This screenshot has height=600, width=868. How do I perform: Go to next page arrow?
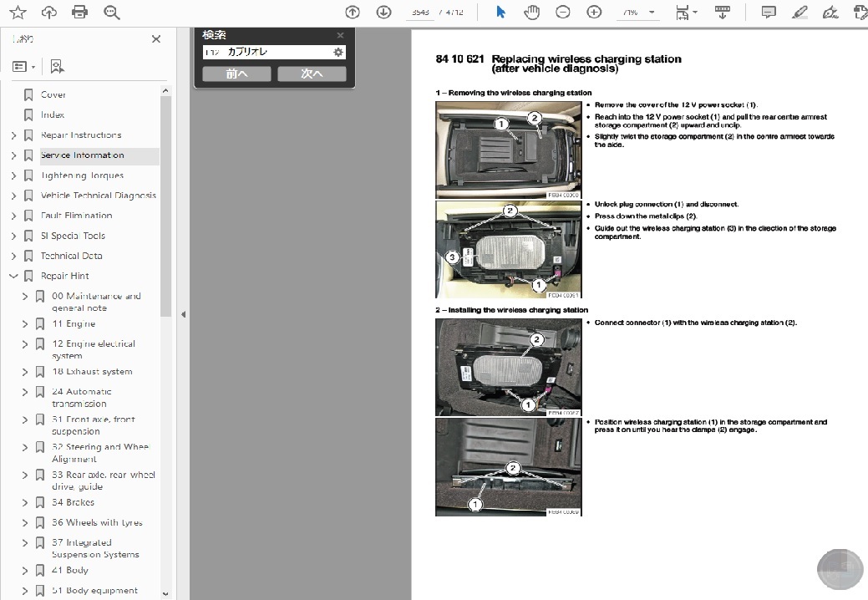[383, 13]
